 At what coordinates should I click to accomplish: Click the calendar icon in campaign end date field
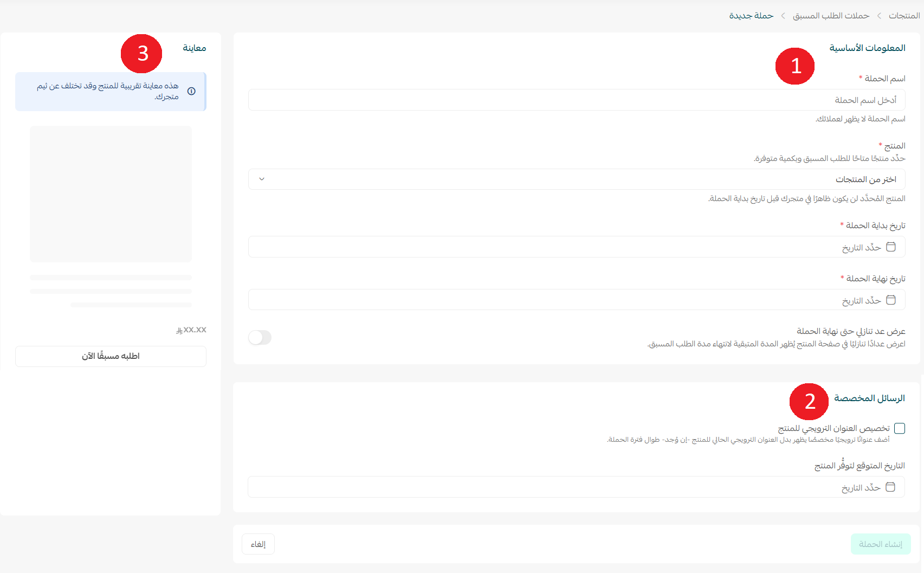click(890, 300)
